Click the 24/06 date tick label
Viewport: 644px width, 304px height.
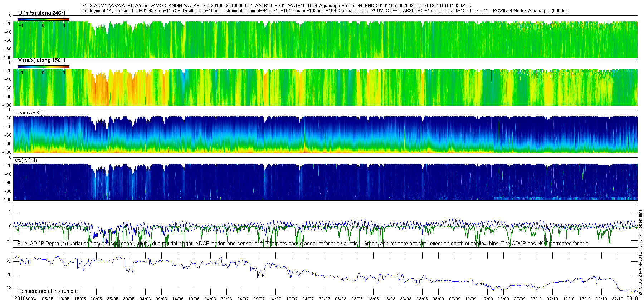pyautogui.click(x=210, y=299)
